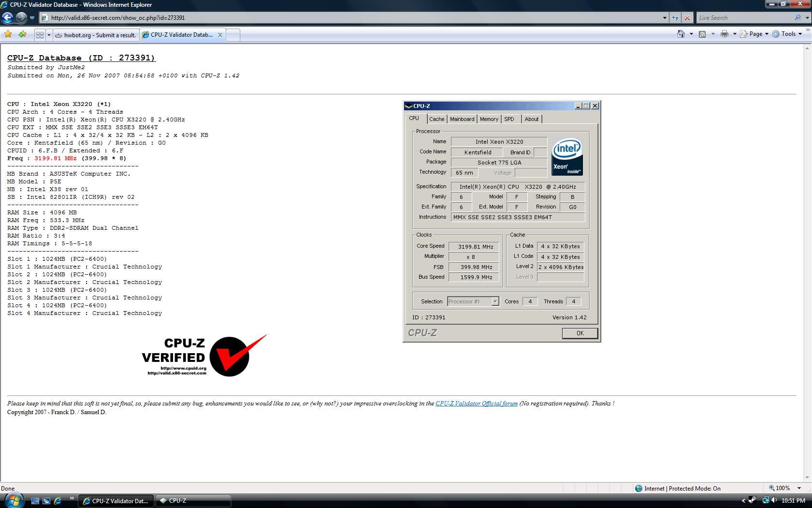Open a new blank browser tab
This screenshot has width=812, height=508.
pos(233,35)
